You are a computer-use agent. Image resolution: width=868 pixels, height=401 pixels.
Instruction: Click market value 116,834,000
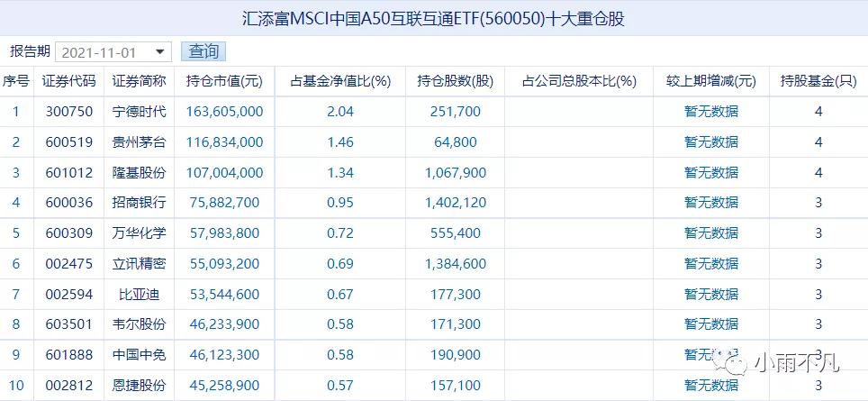point(225,142)
